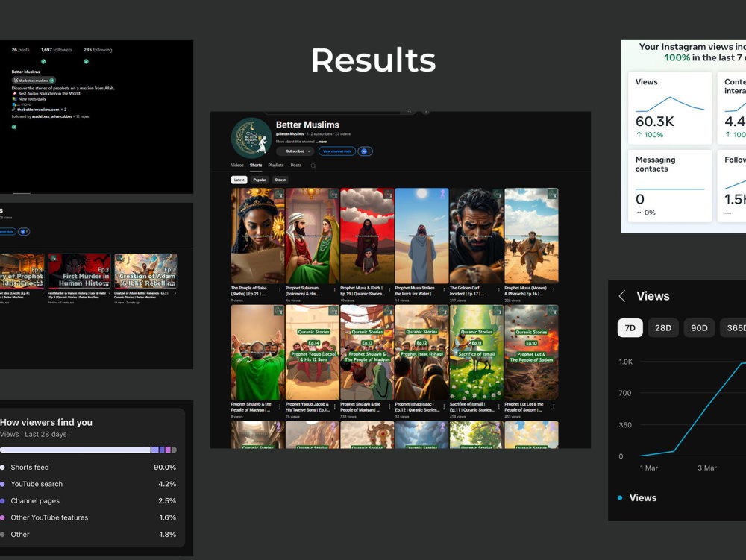Open Musa Strikes the Rock short thumbnail
This screenshot has width=746, height=560.
coord(422,236)
